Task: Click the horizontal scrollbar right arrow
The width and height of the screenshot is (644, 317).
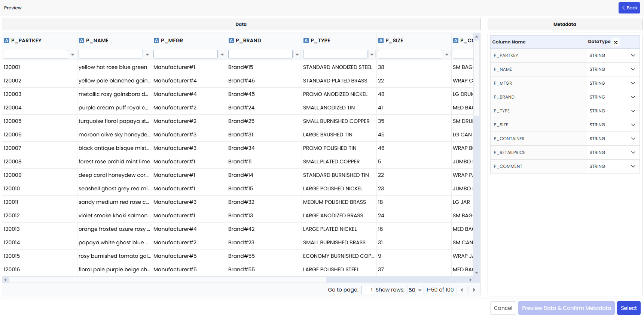Action: pyautogui.click(x=470, y=280)
